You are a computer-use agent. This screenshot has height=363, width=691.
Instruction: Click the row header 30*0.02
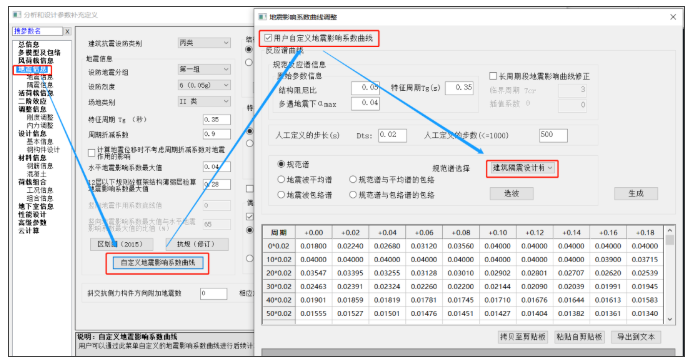(279, 287)
